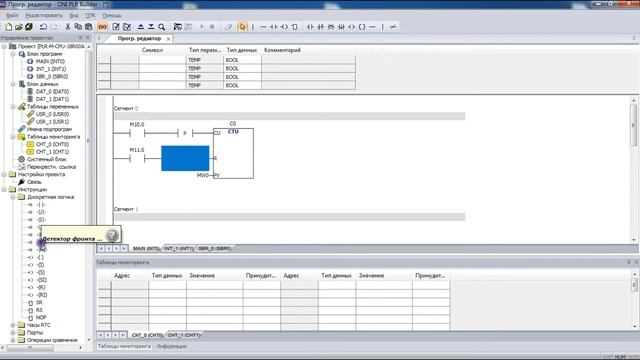Open USR_1 (USR1) variable table
The image size is (640, 360).
tap(52, 122)
